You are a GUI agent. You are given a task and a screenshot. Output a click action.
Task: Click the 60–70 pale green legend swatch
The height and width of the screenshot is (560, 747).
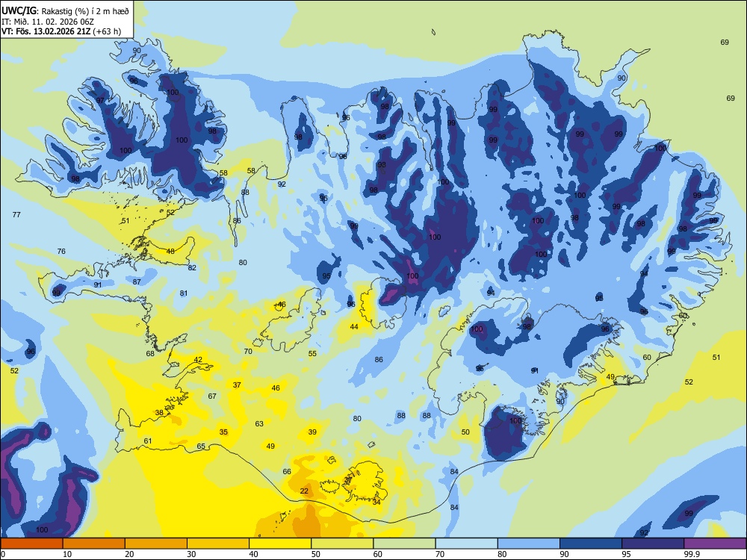tap(404, 544)
